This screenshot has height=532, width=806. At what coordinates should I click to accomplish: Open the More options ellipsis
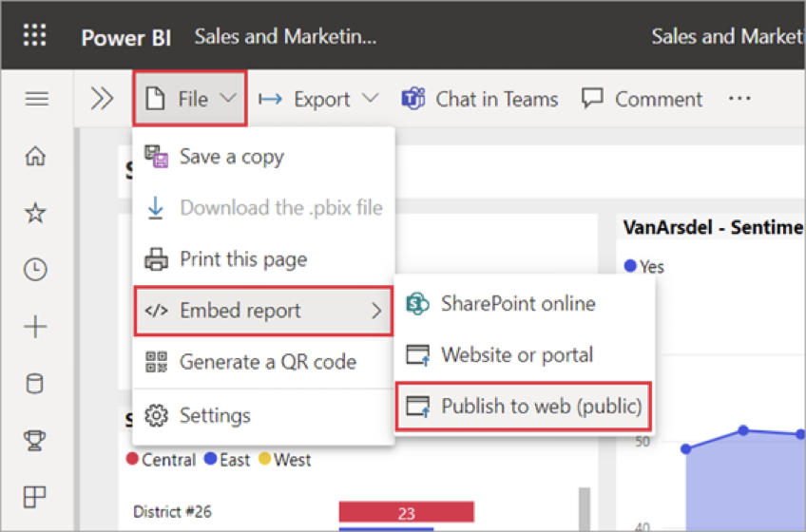[739, 99]
